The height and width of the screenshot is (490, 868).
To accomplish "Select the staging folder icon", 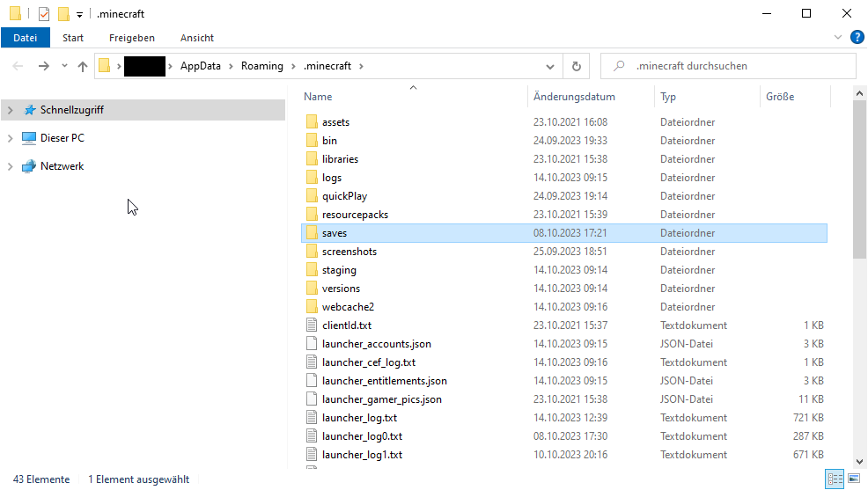I will pyautogui.click(x=312, y=270).
